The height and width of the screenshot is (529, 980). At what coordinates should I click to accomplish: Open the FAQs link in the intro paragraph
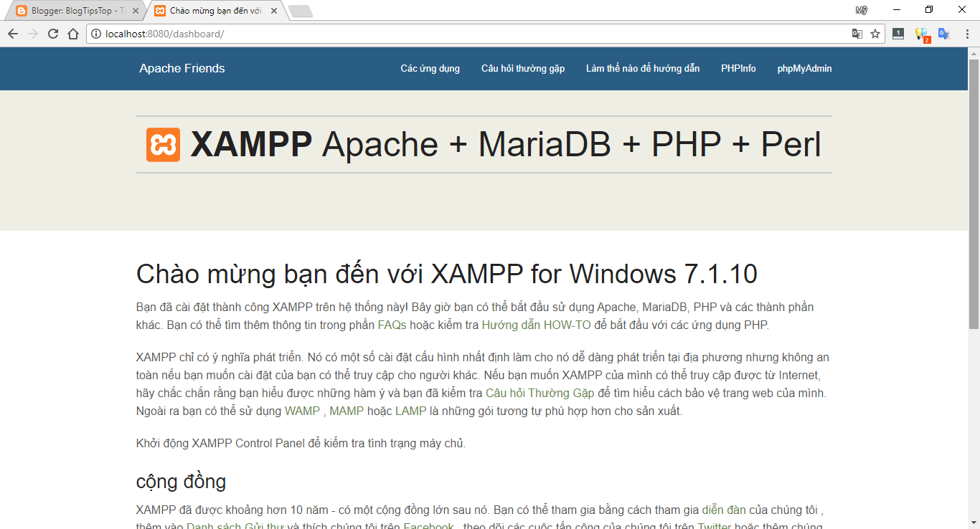point(392,325)
